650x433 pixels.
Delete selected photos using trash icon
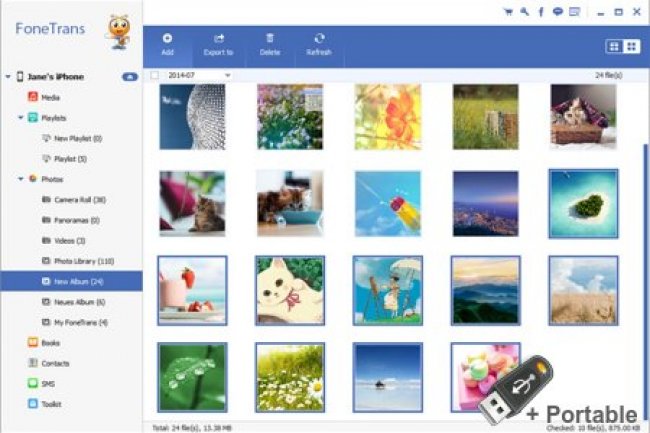click(x=270, y=44)
